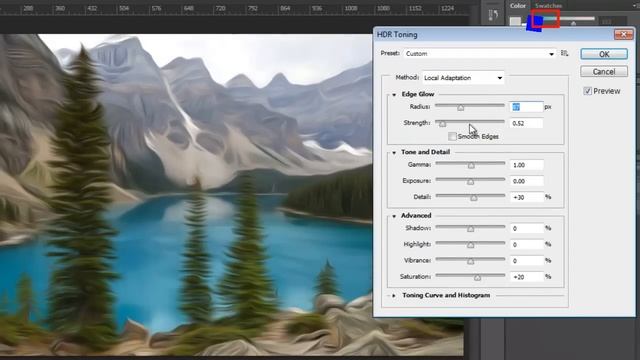Open preset options icon beside Preset dropdown
The width and height of the screenshot is (640, 360).
pyautogui.click(x=564, y=53)
